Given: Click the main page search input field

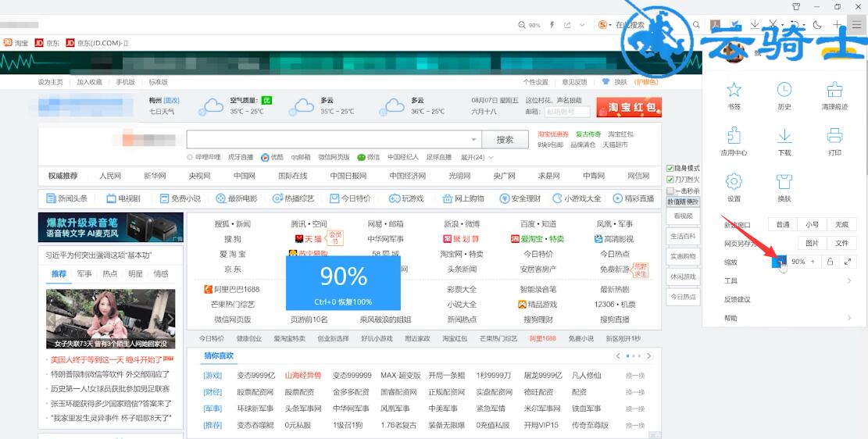Looking at the screenshot, I should 334,140.
